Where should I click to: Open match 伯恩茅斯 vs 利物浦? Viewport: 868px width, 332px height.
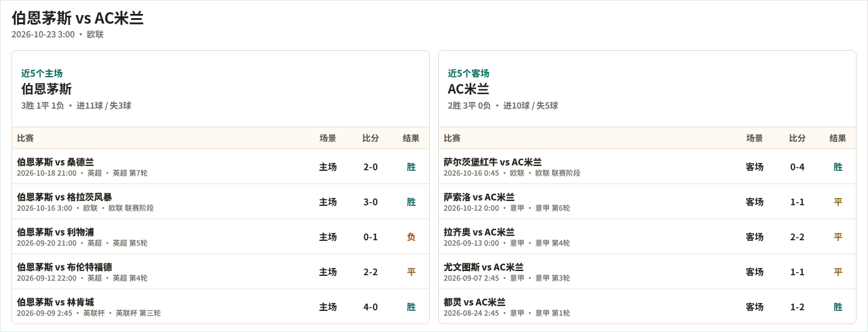(55, 232)
